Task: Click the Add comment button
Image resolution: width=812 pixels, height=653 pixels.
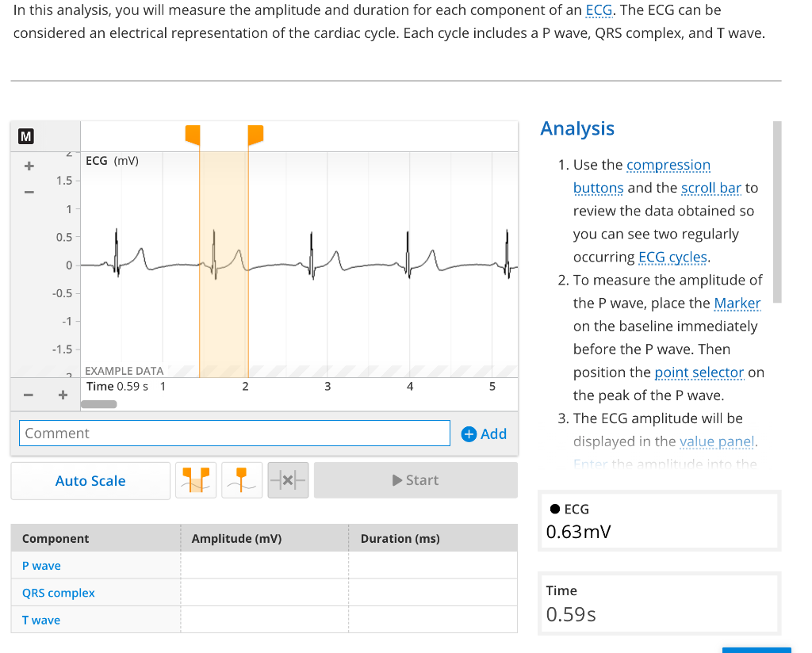Action: [484, 433]
